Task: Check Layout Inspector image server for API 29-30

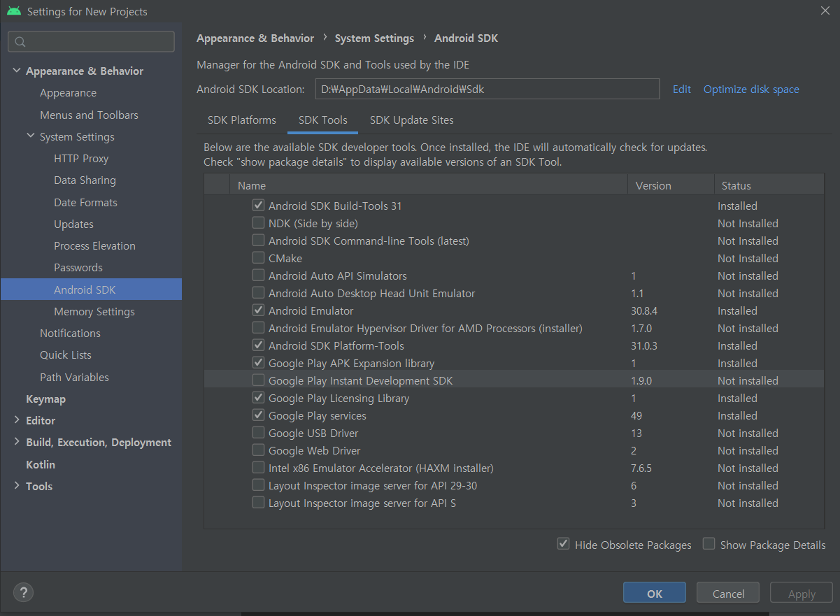Action: tap(258, 485)
